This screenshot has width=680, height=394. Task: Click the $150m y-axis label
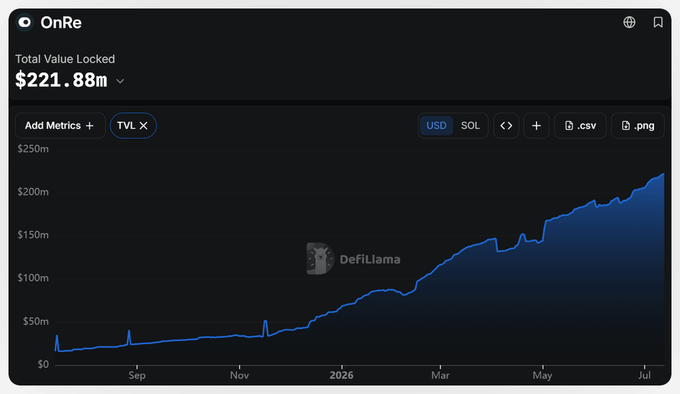pyautogui.click(x=33, y=235)
